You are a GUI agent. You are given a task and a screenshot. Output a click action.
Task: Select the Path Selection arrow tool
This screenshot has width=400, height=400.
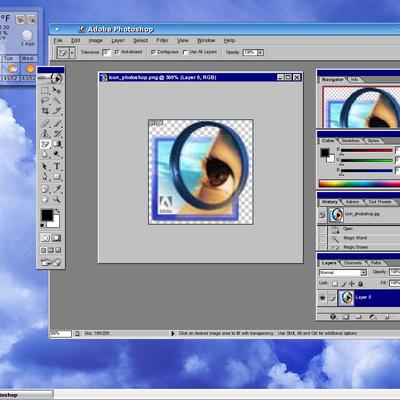click(45, 166)
